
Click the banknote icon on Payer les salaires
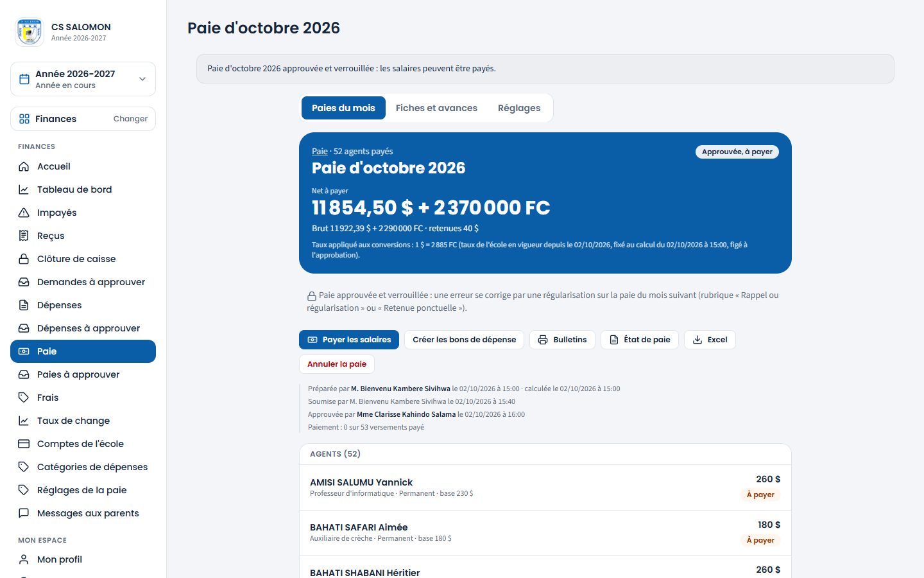pyautogui.click(x=312, y=340)
